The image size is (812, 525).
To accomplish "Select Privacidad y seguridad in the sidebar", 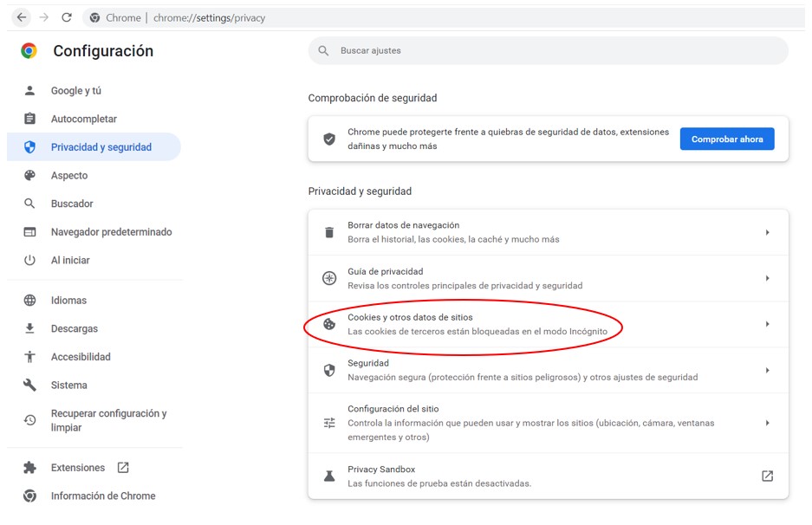I will (x=94, y=147).
